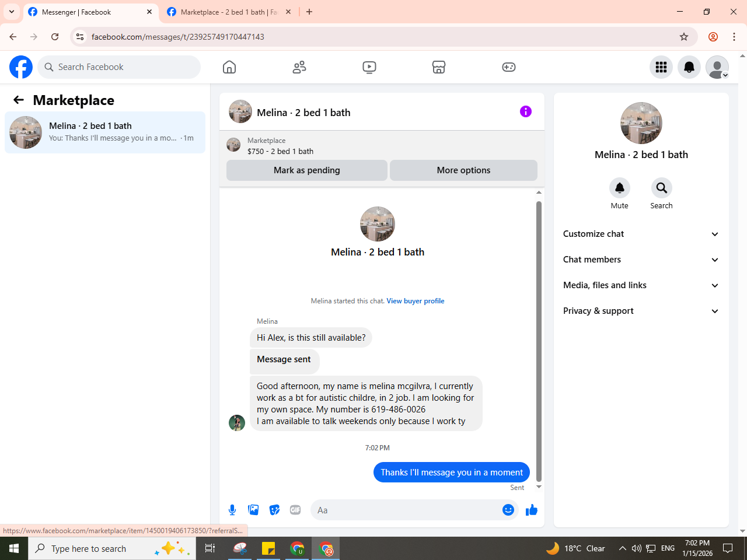This screenshot has width=747, height=560.
Task: Click the chat message scrollbar
Action: (x=539, y=341)
